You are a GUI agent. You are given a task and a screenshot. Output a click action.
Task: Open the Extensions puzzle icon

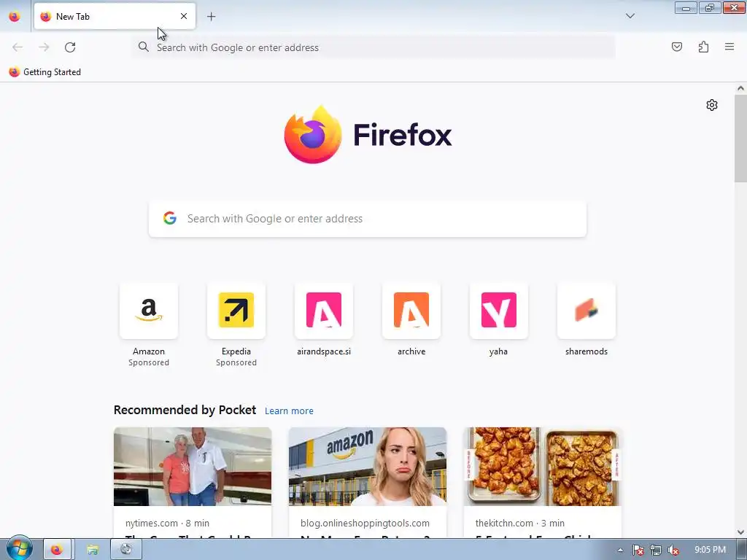[x=703, y=47]
